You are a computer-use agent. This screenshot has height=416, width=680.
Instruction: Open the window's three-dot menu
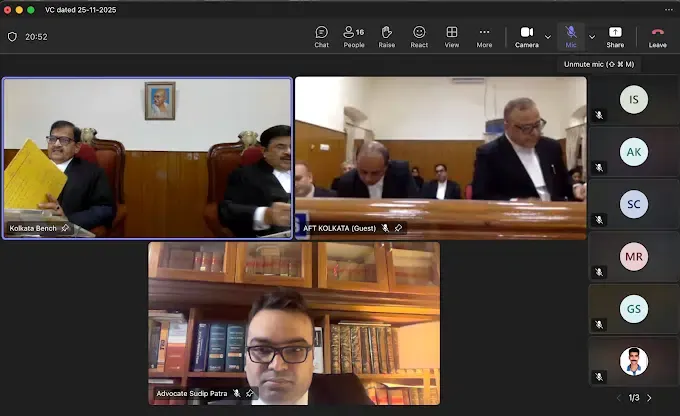click(669, 10)
